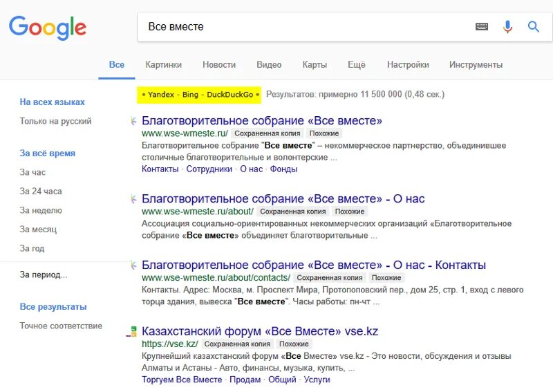Image resolution: width=553 pixels, height=392 pixels.
Task: Open the Видео tab
Action: [269, 65]
